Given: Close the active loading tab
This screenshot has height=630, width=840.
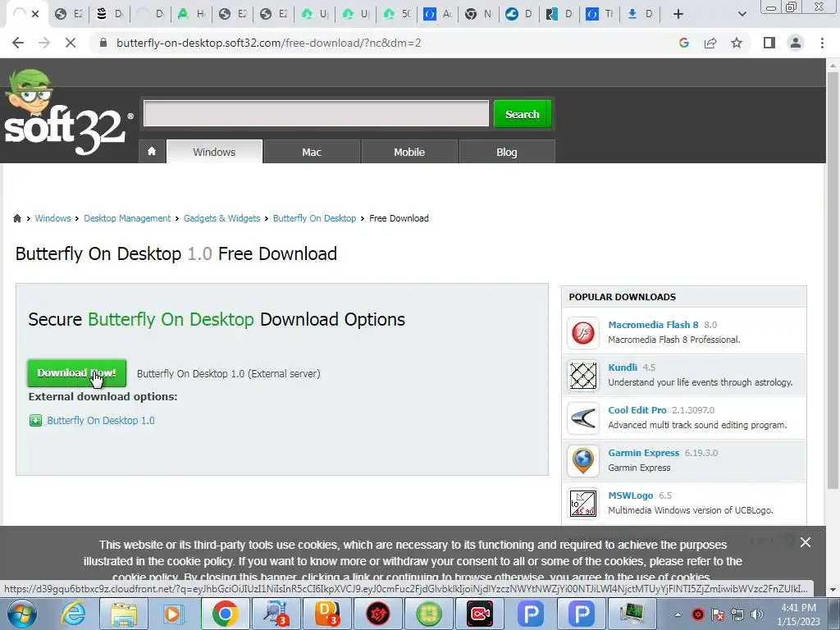Looking at the screenshot, I should point(35,14).
